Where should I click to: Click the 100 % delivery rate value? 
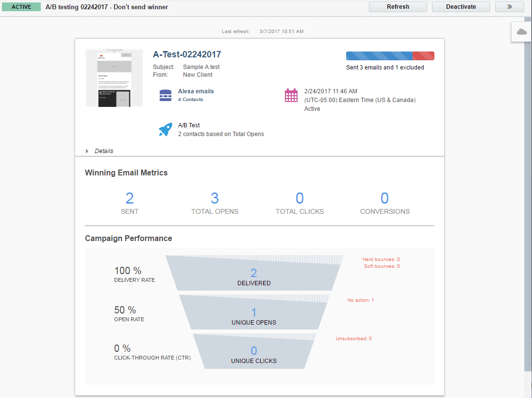[x=128, y=271]
